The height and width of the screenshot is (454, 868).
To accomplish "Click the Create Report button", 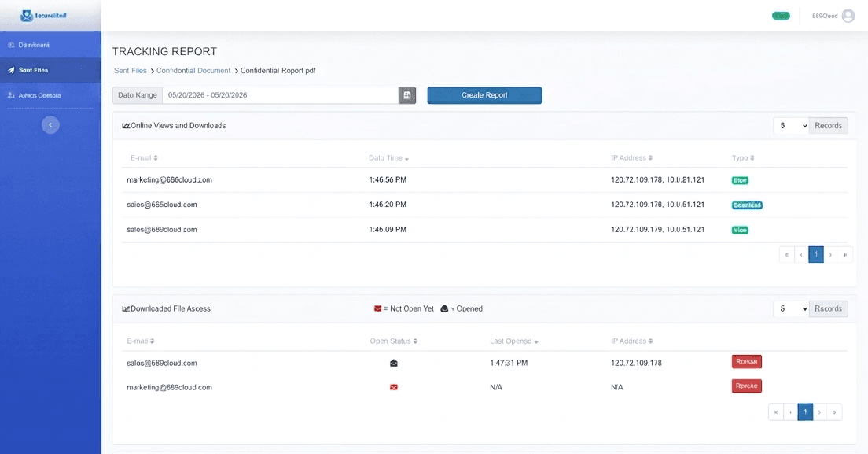I will 484,95.
